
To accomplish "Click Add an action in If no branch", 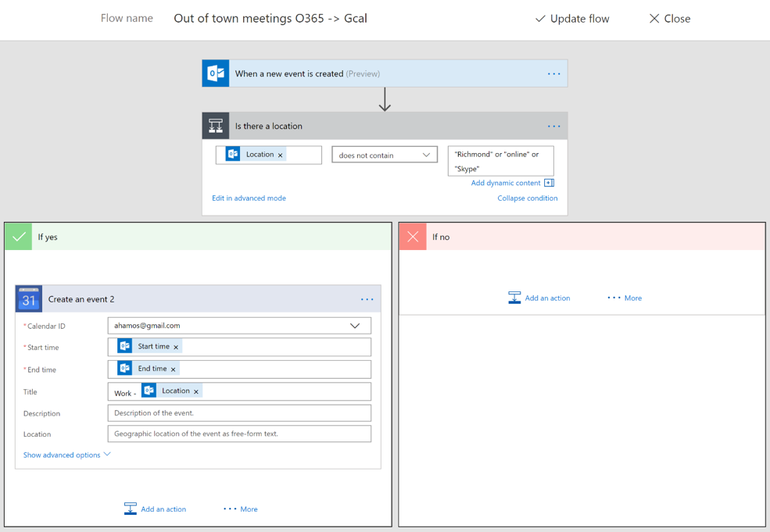I will pyautogui.click(x=547, y=298).
